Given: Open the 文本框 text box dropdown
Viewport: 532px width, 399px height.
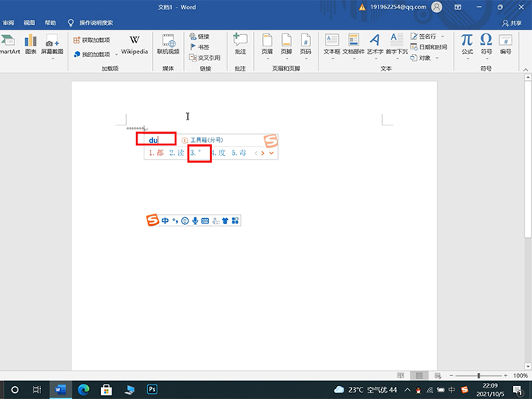Looking at the screenshot, I should 332,59.
